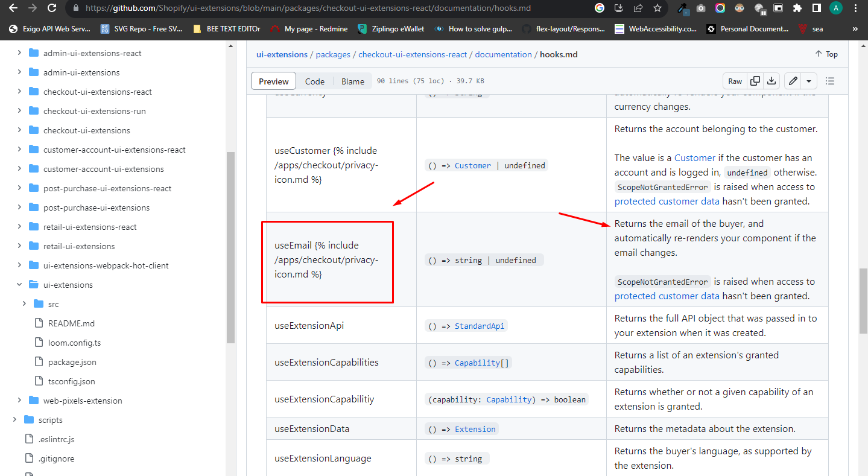This screenshot has width=868, height=476.
Task: Click the Raw button
Action: click(735, 81)
